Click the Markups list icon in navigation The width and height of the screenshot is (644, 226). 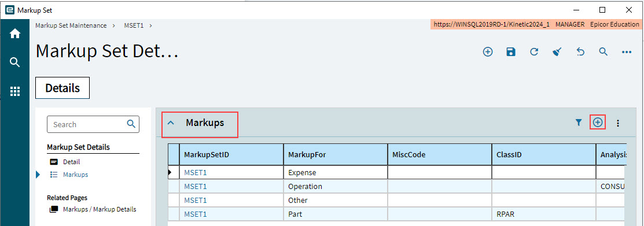coord(53,175)
